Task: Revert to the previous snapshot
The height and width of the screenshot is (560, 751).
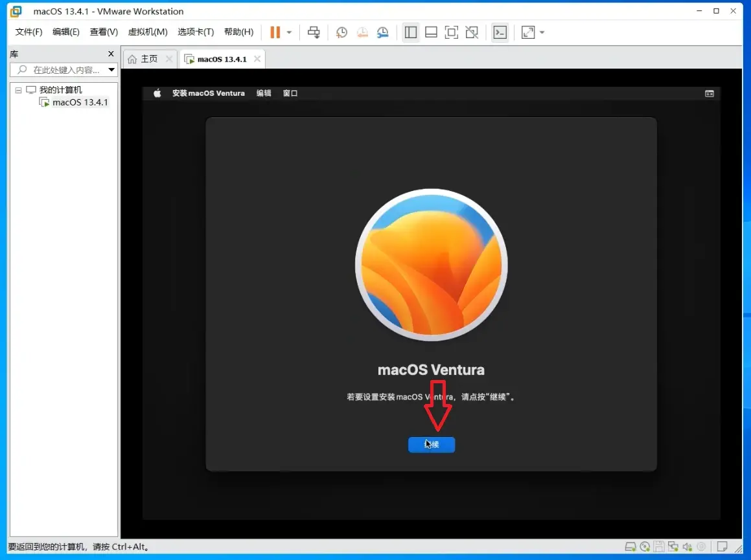Action: [362, 32]
